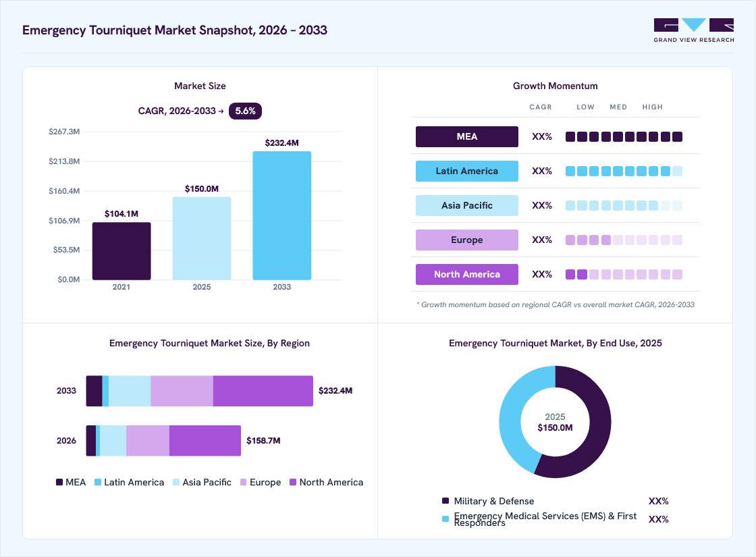Click the North America legend swatch
756x557 pixels.
293,482
